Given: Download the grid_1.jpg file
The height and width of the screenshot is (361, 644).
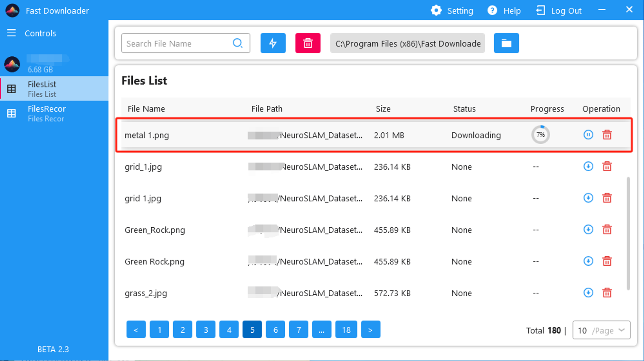Looking at the screenshot, I should click(x=588, y=166).
